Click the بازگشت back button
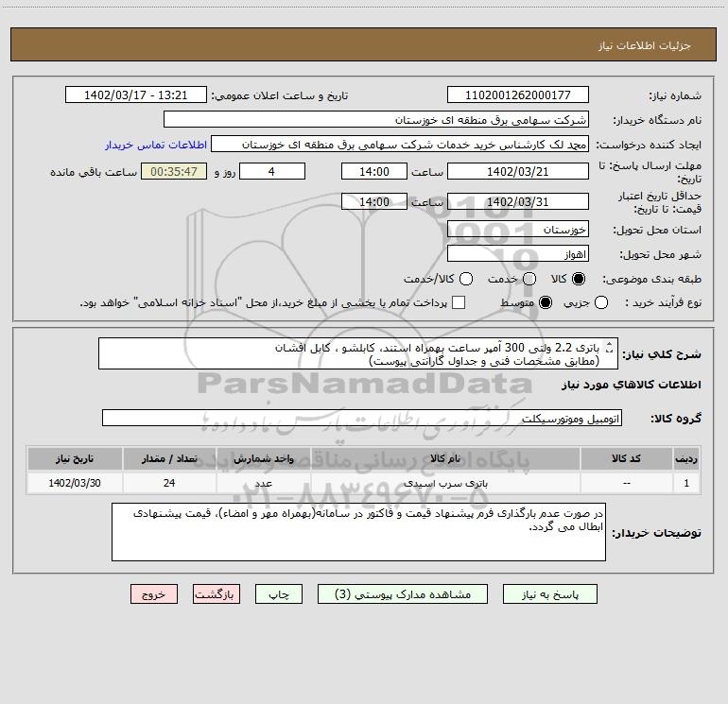 217,594
